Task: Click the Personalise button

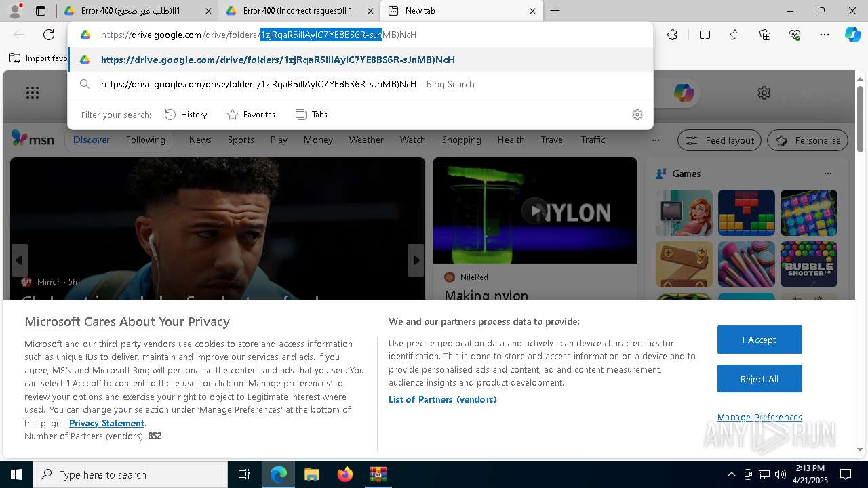Action: pyautogui.click(x=808, y=140)
